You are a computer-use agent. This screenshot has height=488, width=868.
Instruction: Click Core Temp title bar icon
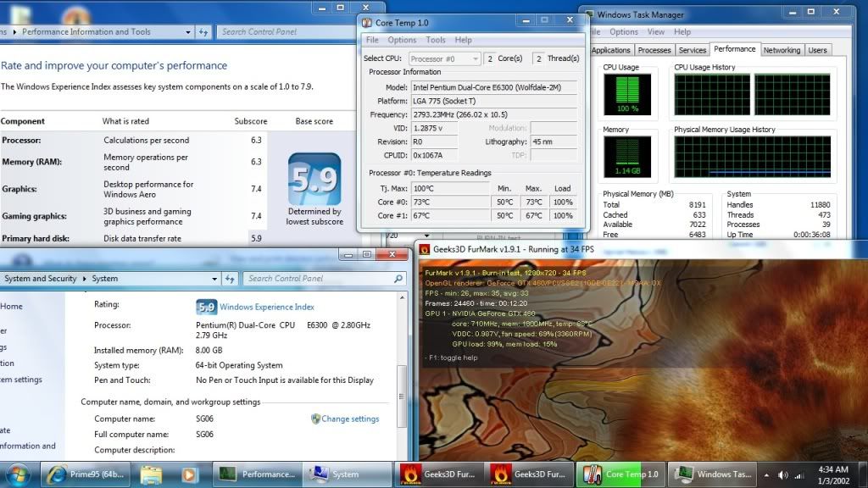(x=366, y=23)
